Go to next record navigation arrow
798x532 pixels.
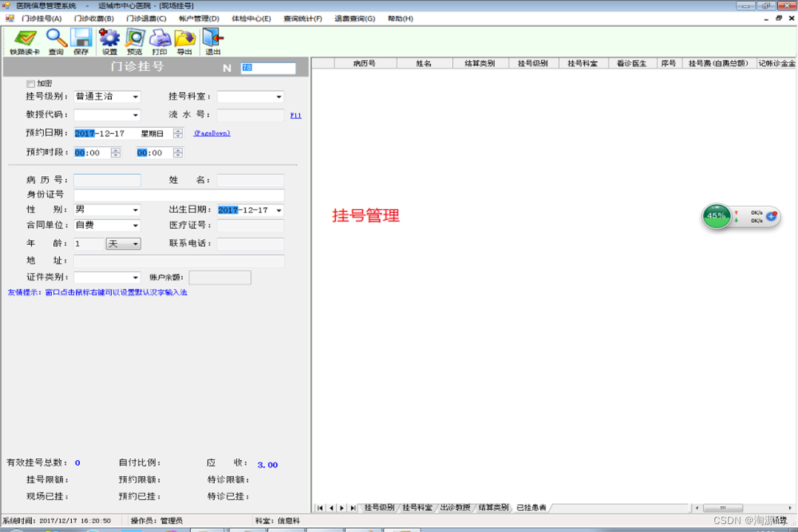tap(342, 508)
